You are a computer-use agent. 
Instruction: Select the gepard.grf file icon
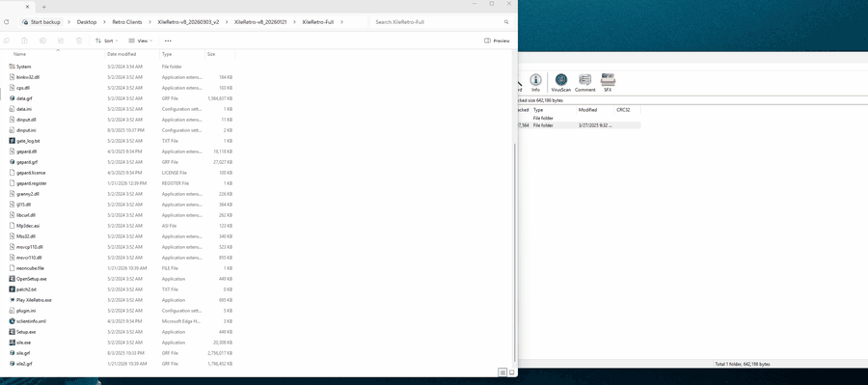[x=13, y=162]
